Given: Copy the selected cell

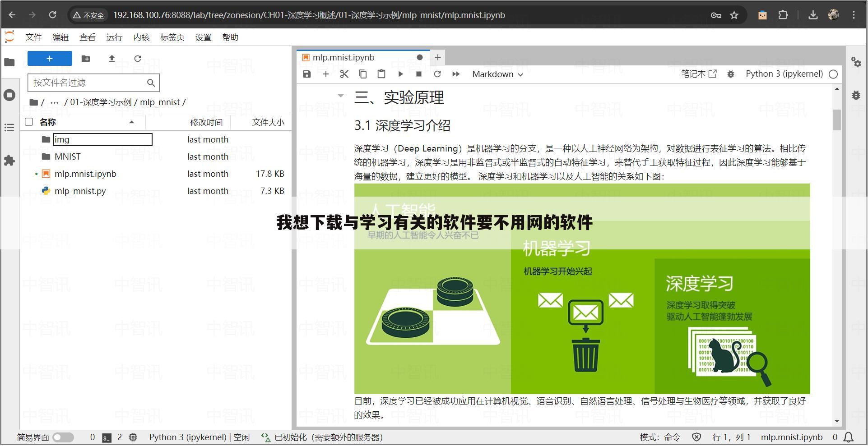Looking at the screenshot, I should pyautogui.click(x=363, y=74).
